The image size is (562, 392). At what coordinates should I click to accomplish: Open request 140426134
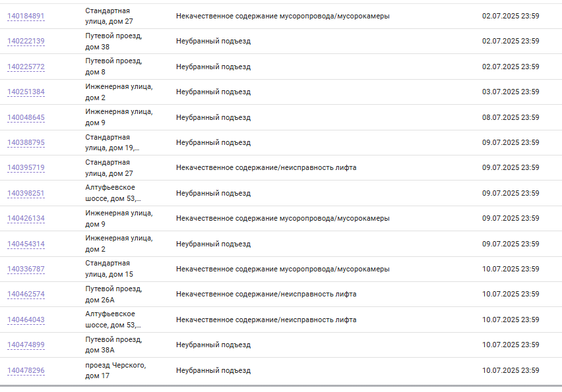[x=26, y=218]
